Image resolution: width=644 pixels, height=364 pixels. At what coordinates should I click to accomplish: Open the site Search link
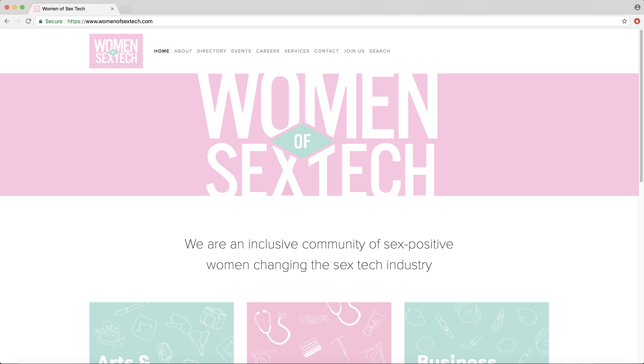click(379, 51)
